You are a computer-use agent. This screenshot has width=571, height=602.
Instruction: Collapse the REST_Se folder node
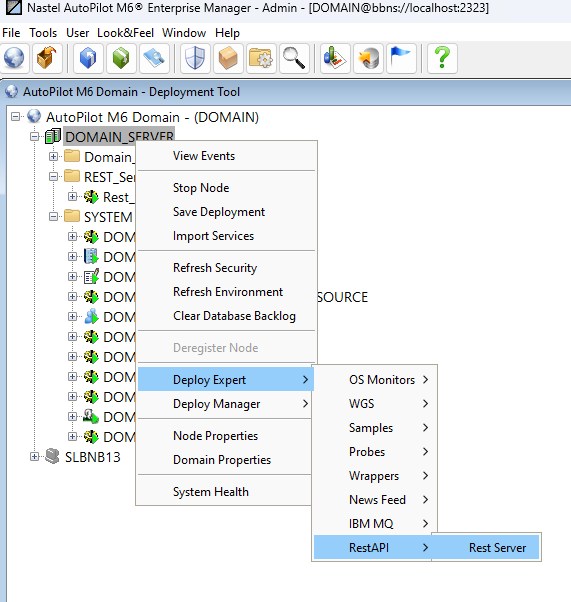53,177
